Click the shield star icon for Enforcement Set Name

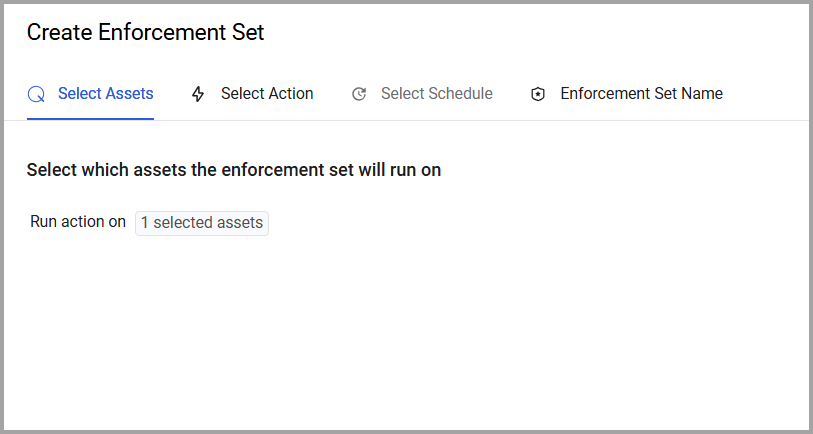[x=538, y=94]
